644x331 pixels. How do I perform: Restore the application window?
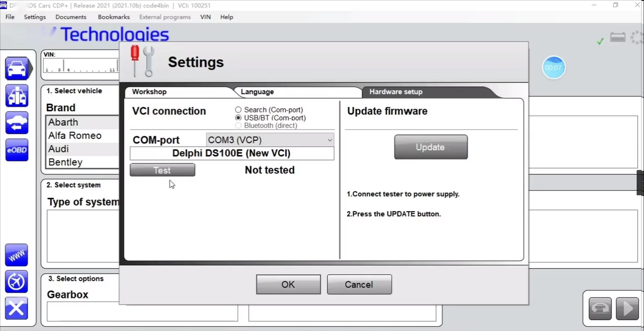click(x=615, y=5)
